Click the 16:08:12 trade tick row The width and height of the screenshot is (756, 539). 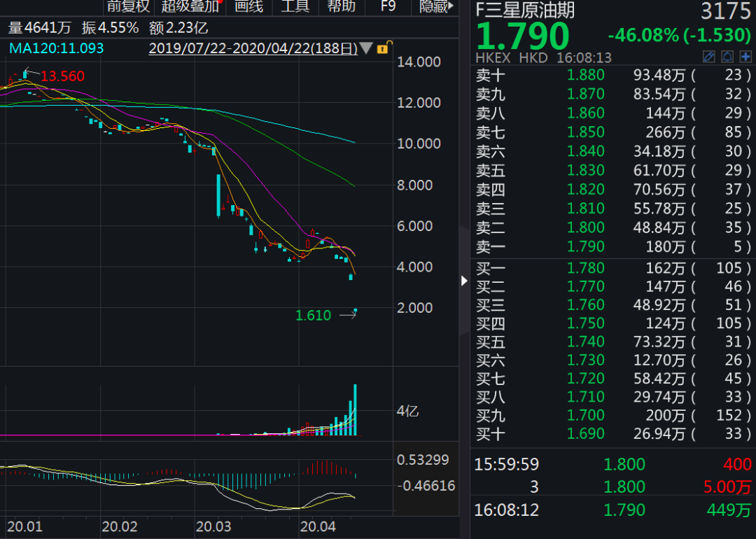pos(612,510)
